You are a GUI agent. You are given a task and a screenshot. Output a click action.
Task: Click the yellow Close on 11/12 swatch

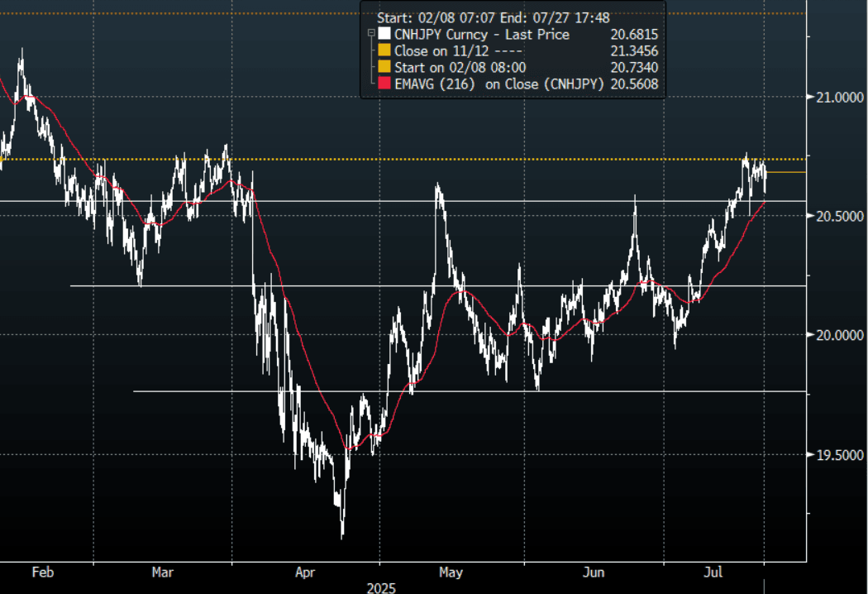[384, 51]
